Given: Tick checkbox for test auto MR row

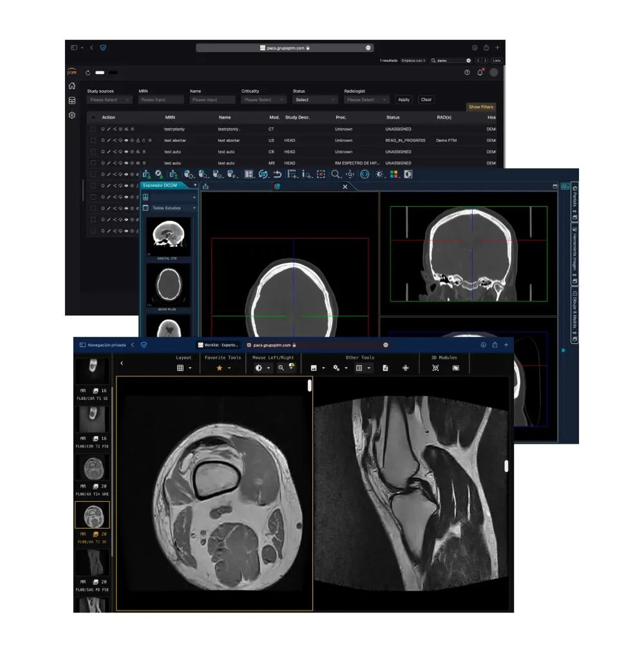Looking at the screenshot, I should 93,163.
